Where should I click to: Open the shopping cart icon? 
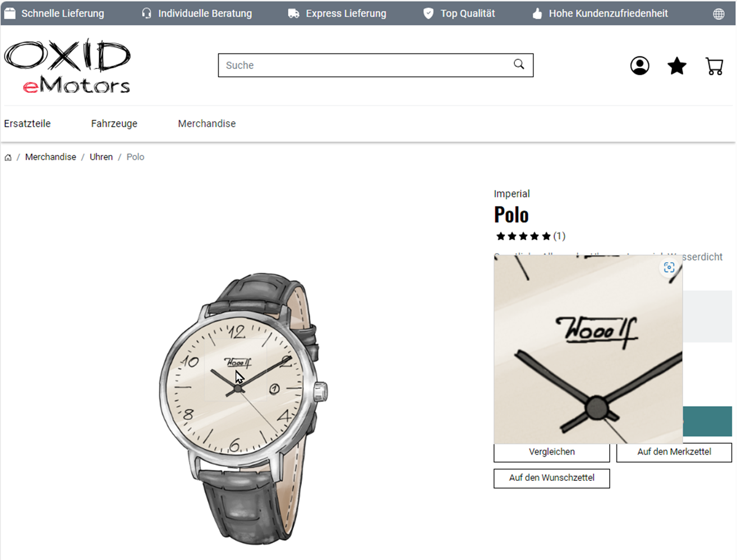714,66
